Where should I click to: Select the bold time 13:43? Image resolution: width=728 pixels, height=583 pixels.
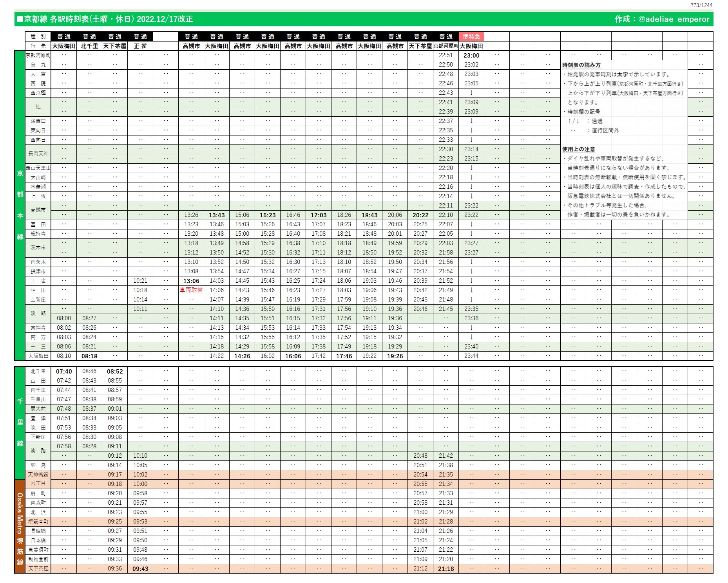point(217,215)
